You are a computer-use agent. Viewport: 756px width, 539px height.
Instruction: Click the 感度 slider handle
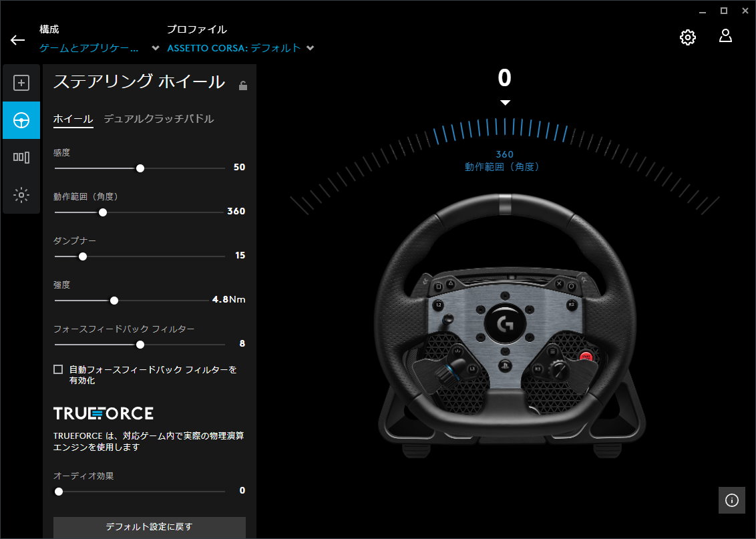click(140, 168)
